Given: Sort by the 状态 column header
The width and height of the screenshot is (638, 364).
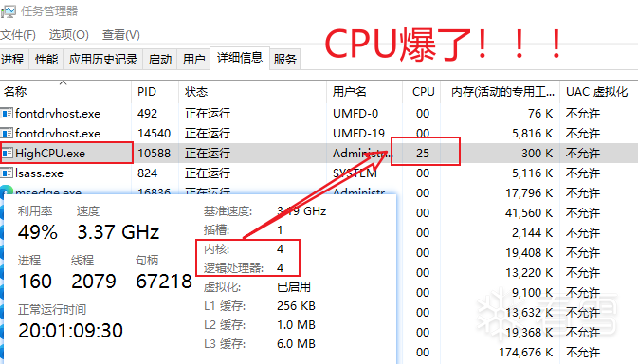Looking at the screenshot, I should click(253, 92).
